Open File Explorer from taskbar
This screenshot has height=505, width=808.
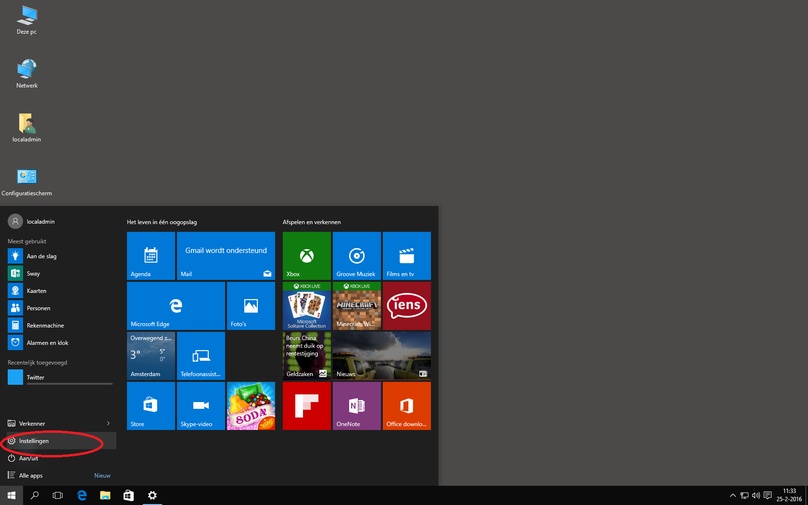pyautogui.click(x=105, y=496)
